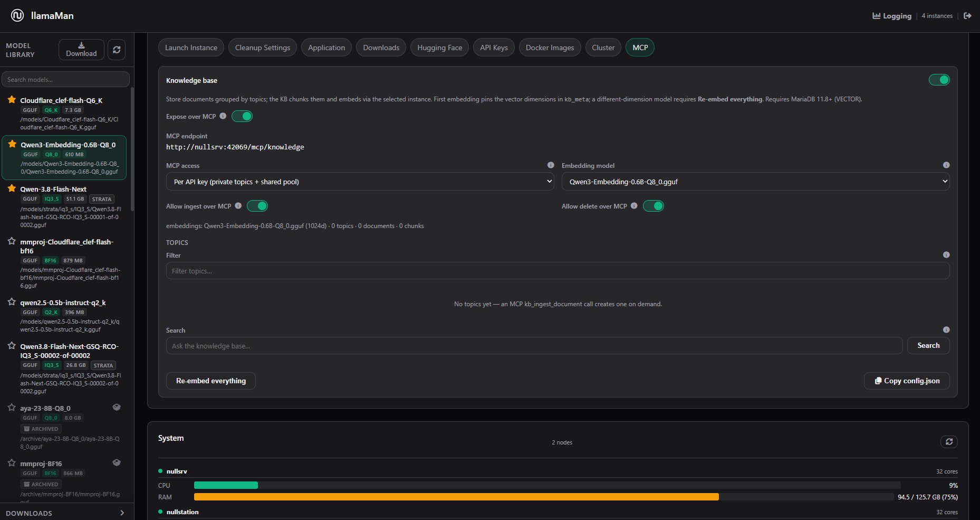Click the Ask the knowledge base field
The height and width of the screenshot is (520, 980).
coord(534,346)
